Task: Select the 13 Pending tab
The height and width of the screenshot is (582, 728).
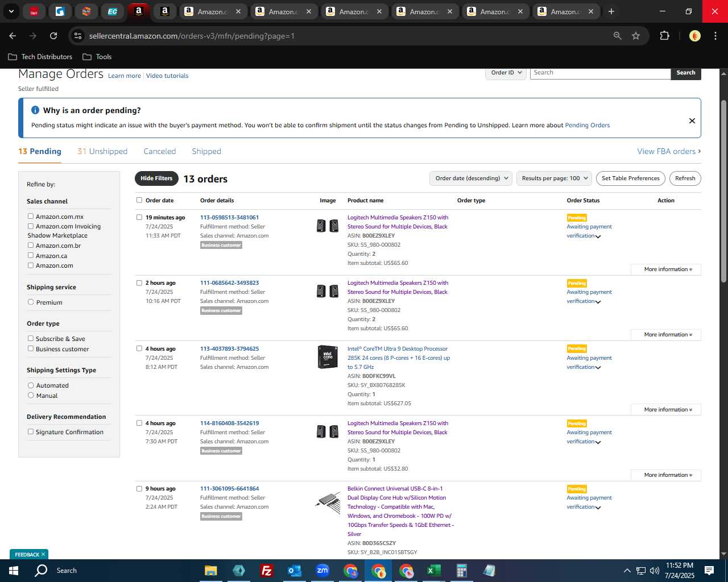Action: [40, 151]
